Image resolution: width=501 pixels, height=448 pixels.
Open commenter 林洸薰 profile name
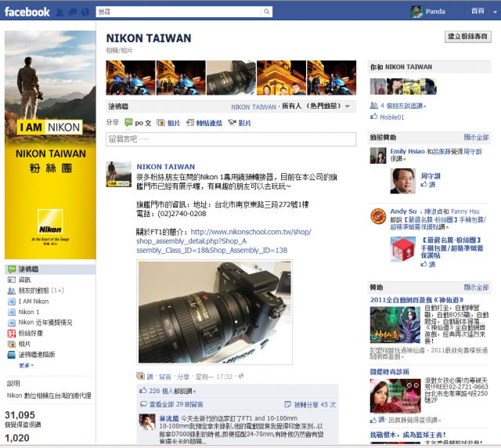(x=169, y=418)
